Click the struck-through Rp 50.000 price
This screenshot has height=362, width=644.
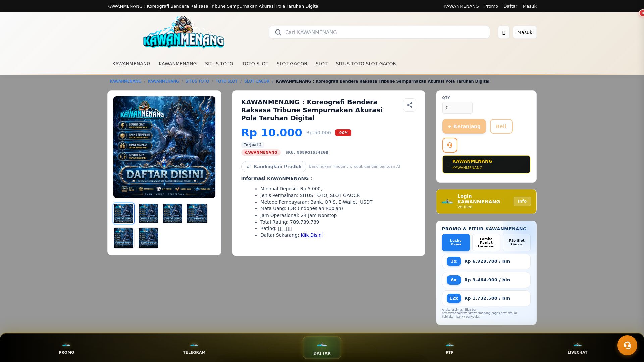[318, 133]
